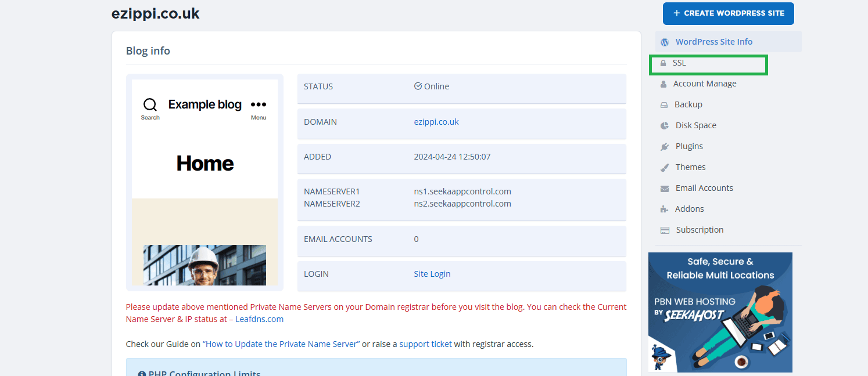This screenshot has width=868, height=376.
Task: Open How to Update Private Name Server guide
Action: (281, 344)
